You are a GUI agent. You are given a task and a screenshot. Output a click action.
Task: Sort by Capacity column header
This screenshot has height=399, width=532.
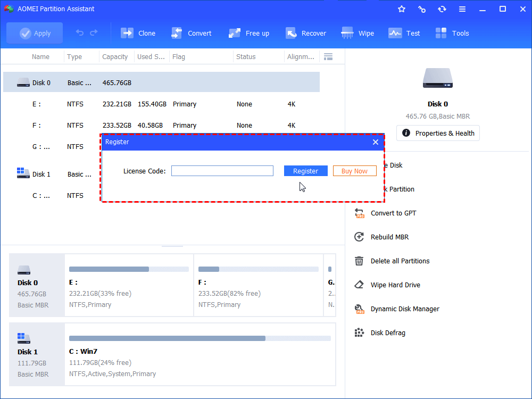pos(115,57)
